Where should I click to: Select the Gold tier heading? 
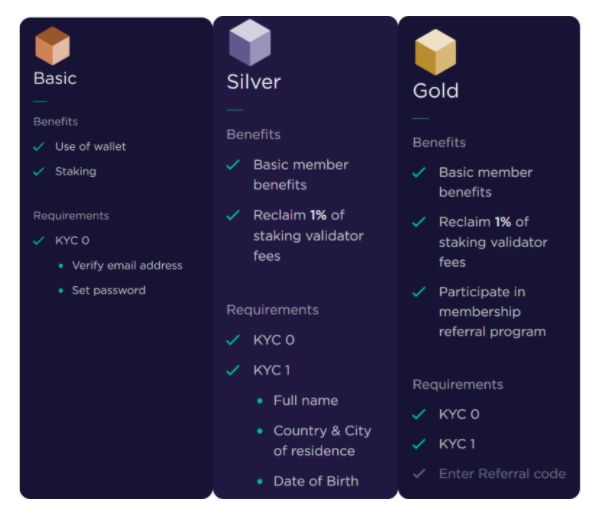pyautogui.click(x=436, y=91)
